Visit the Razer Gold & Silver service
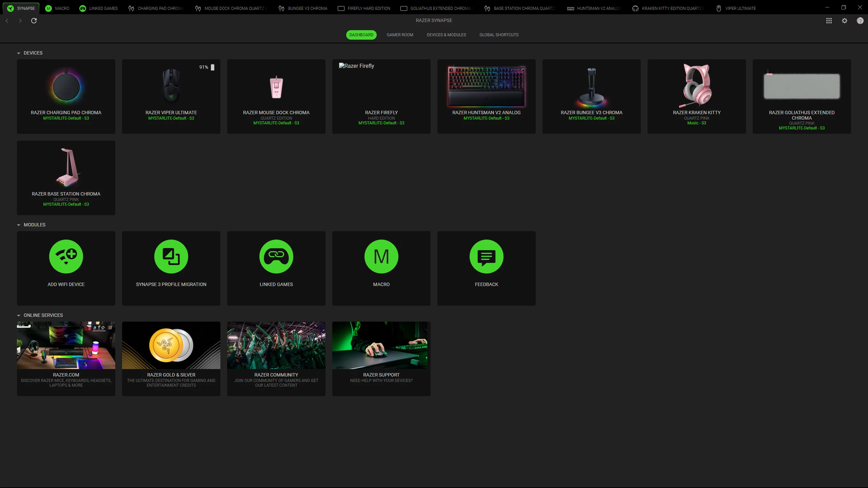 171,359
